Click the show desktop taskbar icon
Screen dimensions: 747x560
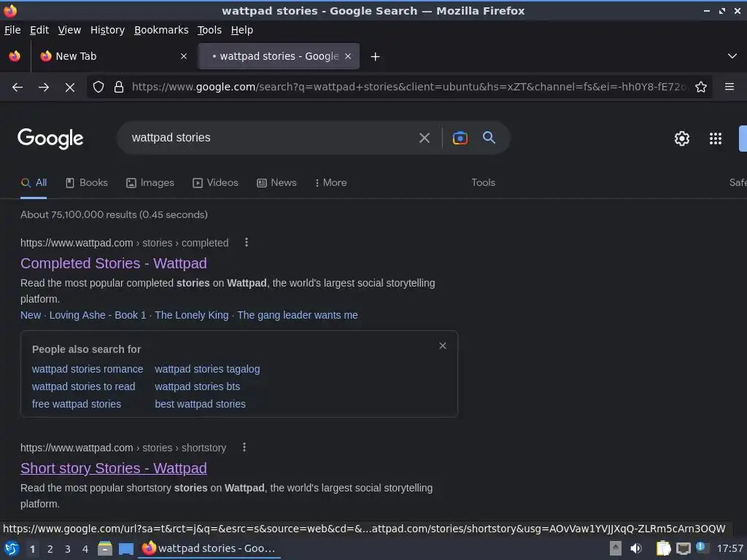tap(125, 548)
